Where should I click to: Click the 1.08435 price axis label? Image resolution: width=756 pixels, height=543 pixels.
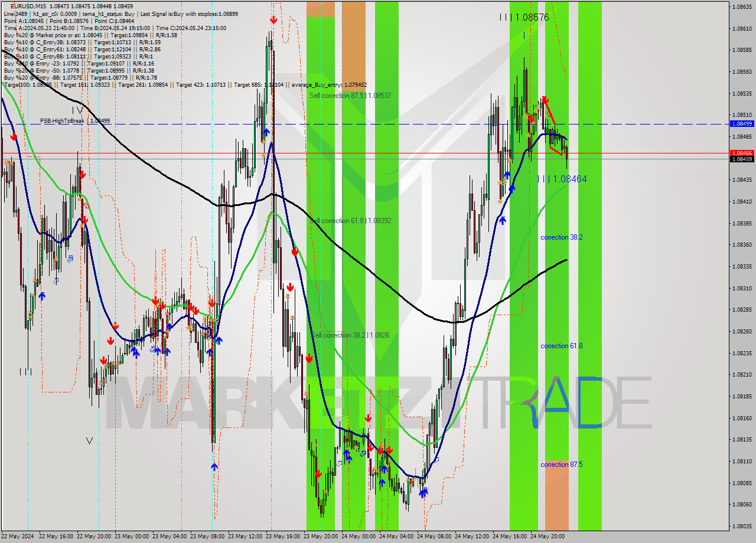(741, 180)
